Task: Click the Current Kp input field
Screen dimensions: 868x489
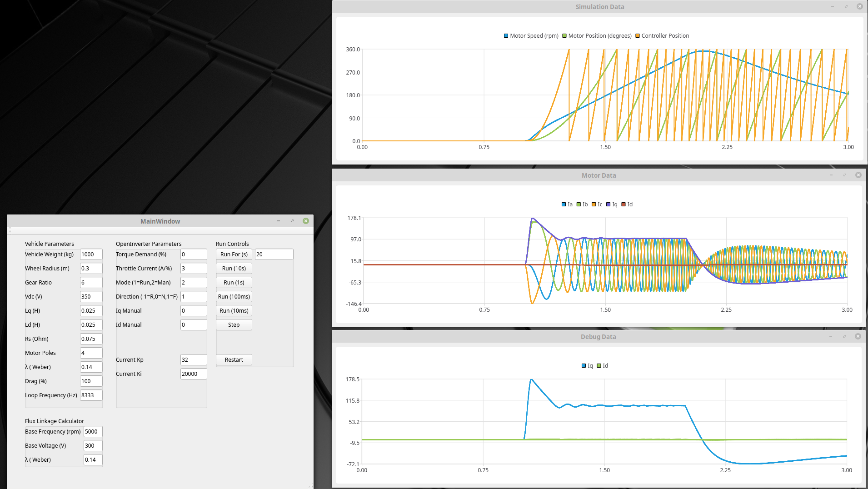Action: pos(193,360)
